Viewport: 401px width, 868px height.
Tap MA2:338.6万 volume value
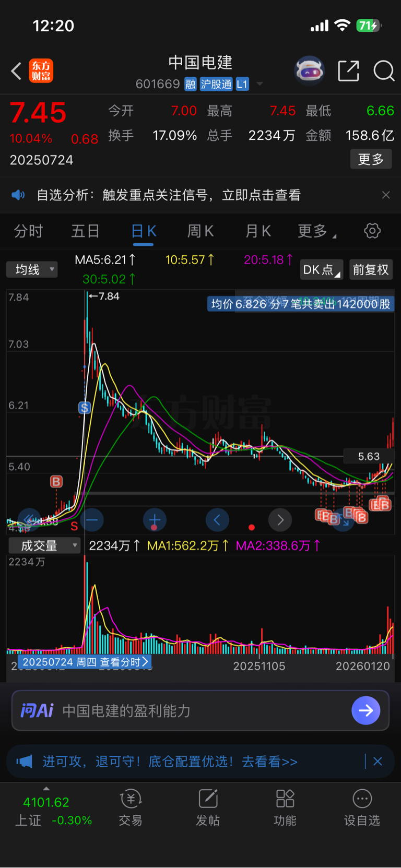point(278,546)
